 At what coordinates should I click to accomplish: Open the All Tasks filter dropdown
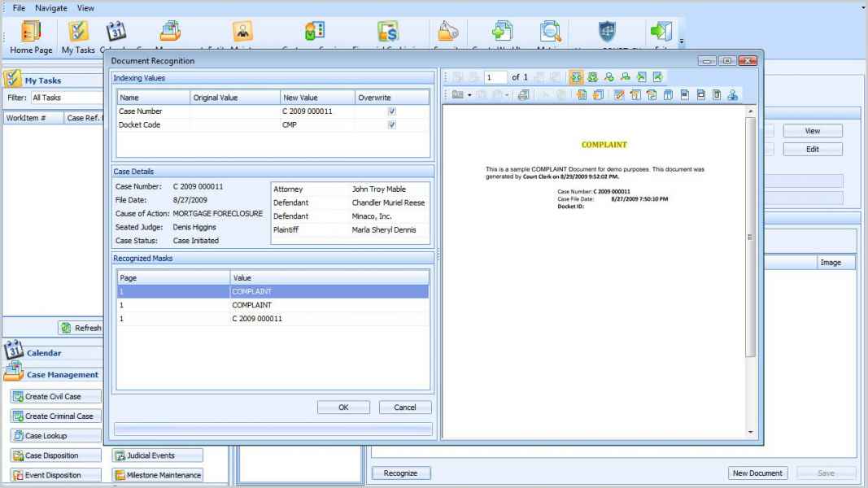pos(65,98)
